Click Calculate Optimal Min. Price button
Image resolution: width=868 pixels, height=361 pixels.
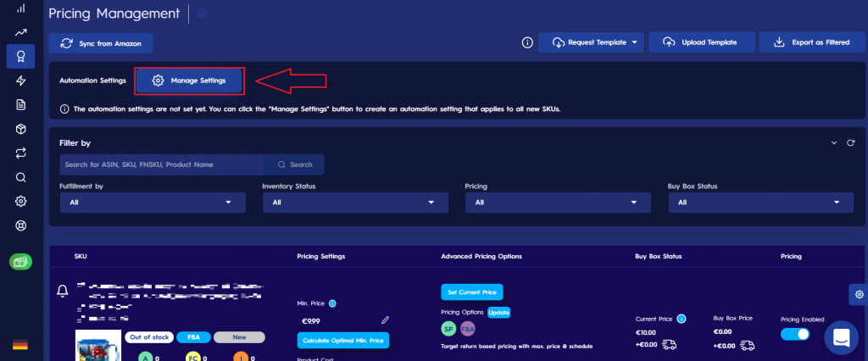pos(343,341)
